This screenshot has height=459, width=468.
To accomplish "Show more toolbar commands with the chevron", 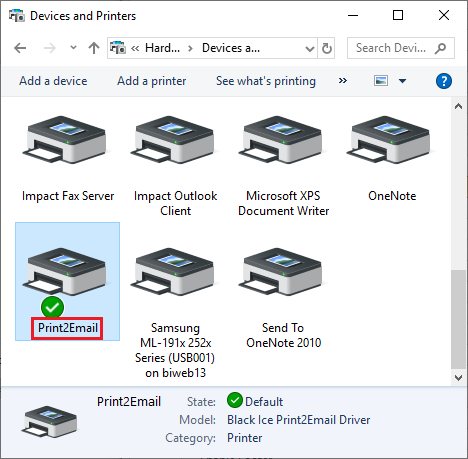I will [343, 81].
